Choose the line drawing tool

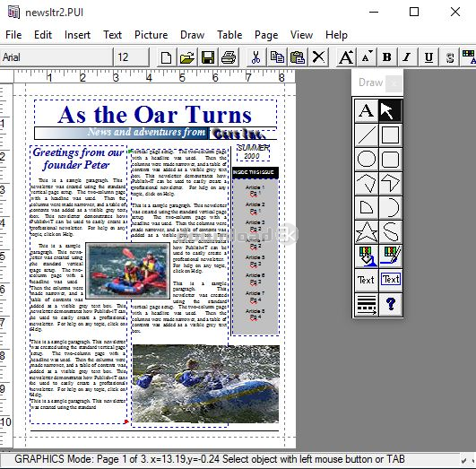click(x=367, y=135)
